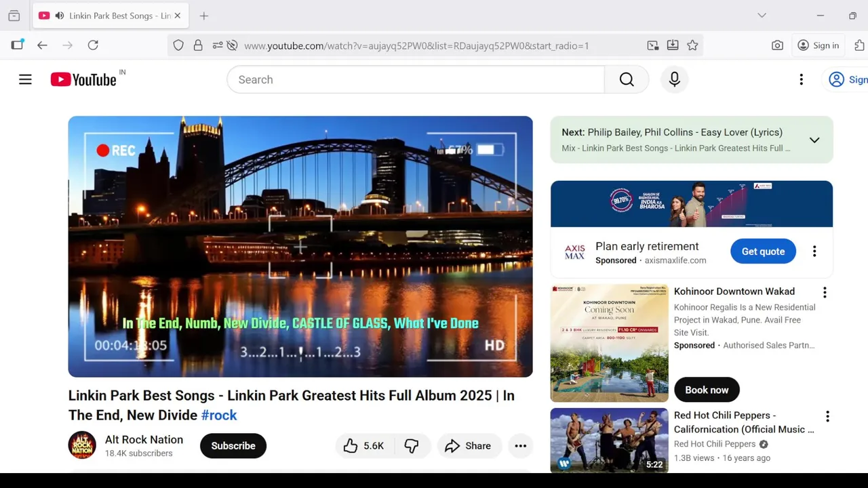Select the Linkin Park Best Songs tab
868x488 pixels.
coord(111,16)
